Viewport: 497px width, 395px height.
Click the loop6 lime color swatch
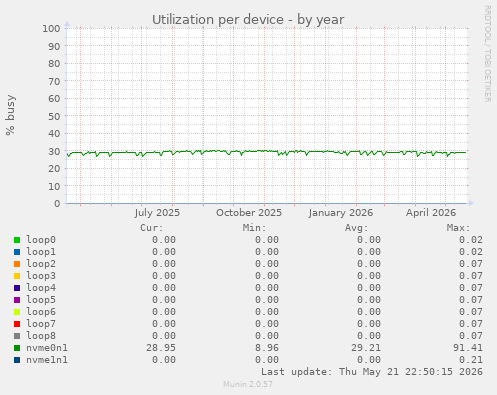17,312
